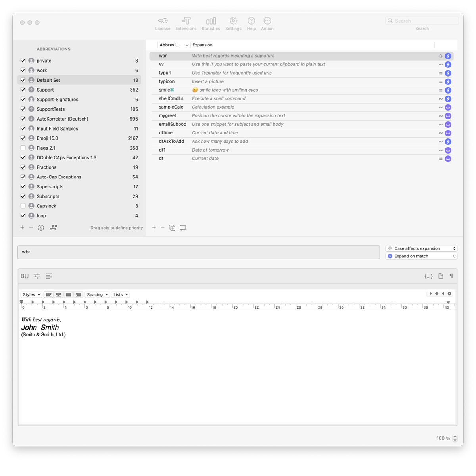Remove the selected abbreviation set
The image size is (476, 476).
31,227
